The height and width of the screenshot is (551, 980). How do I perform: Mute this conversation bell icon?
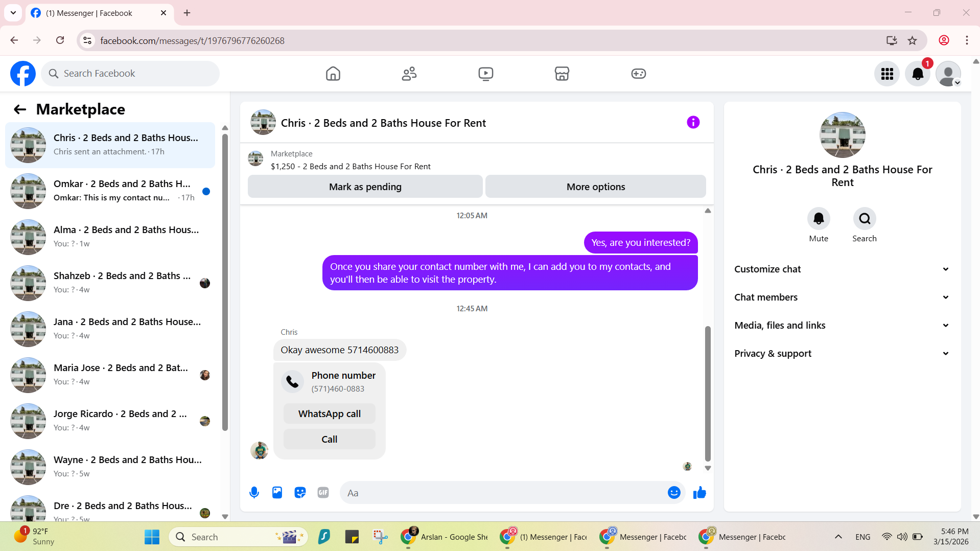tap(819, 219)
